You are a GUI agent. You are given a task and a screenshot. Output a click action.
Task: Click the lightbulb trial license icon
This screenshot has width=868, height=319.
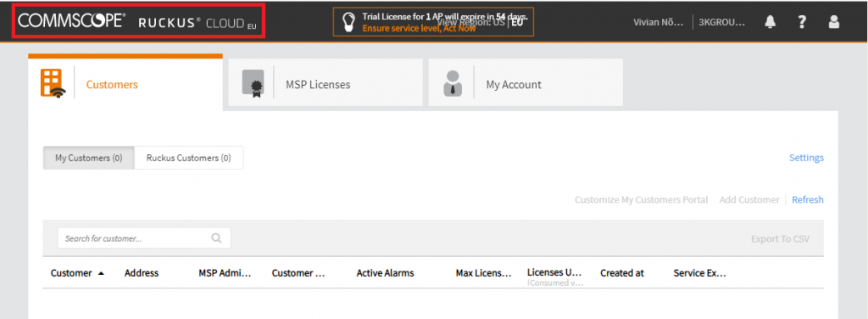click(348, 21)
